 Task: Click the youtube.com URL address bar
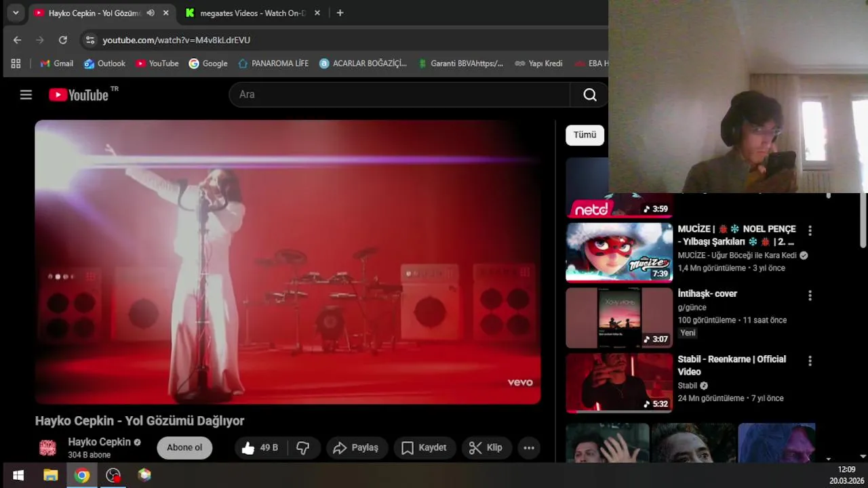click(176, 40)
